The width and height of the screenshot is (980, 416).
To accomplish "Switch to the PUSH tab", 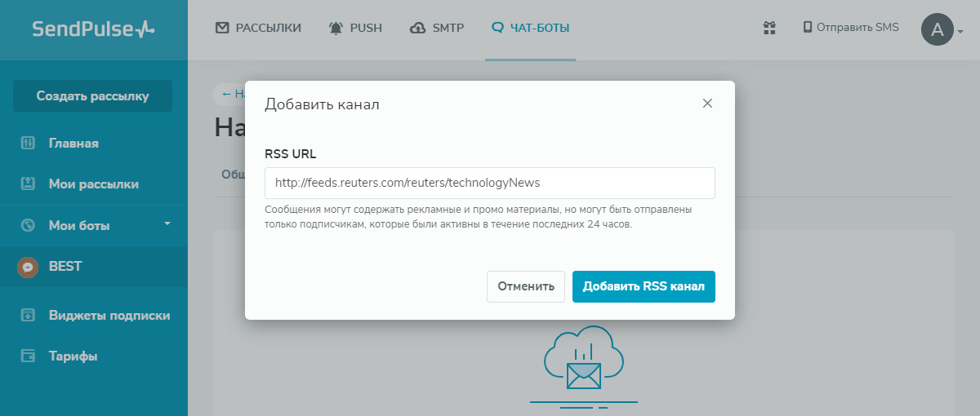I will [x=355, y=28].
